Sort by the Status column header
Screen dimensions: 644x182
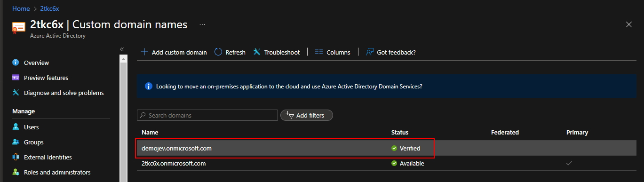[400, 133]
